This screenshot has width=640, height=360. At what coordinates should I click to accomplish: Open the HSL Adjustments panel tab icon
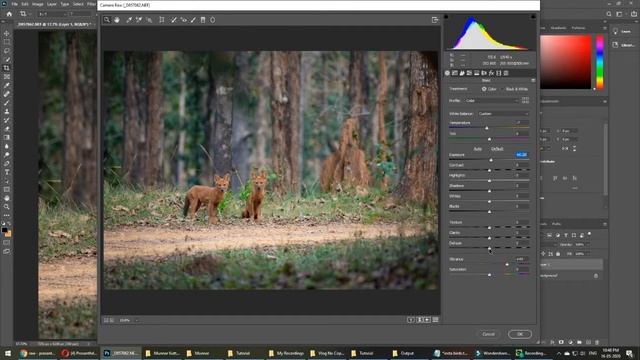469,73
